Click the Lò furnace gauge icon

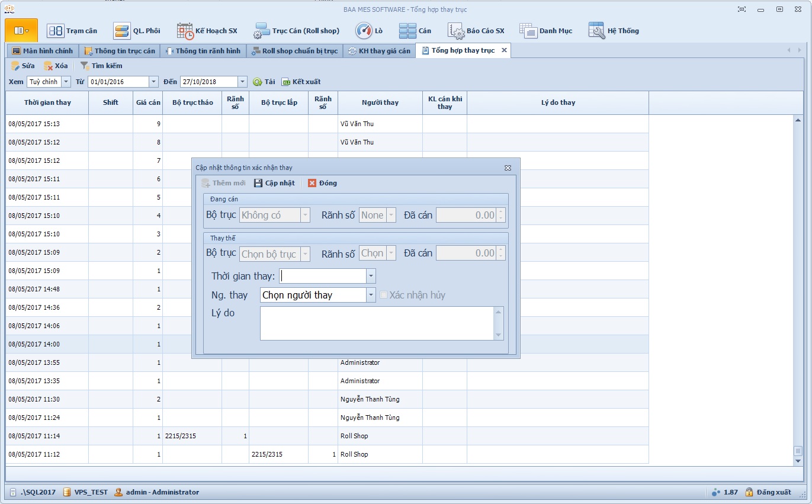[364, 31]
